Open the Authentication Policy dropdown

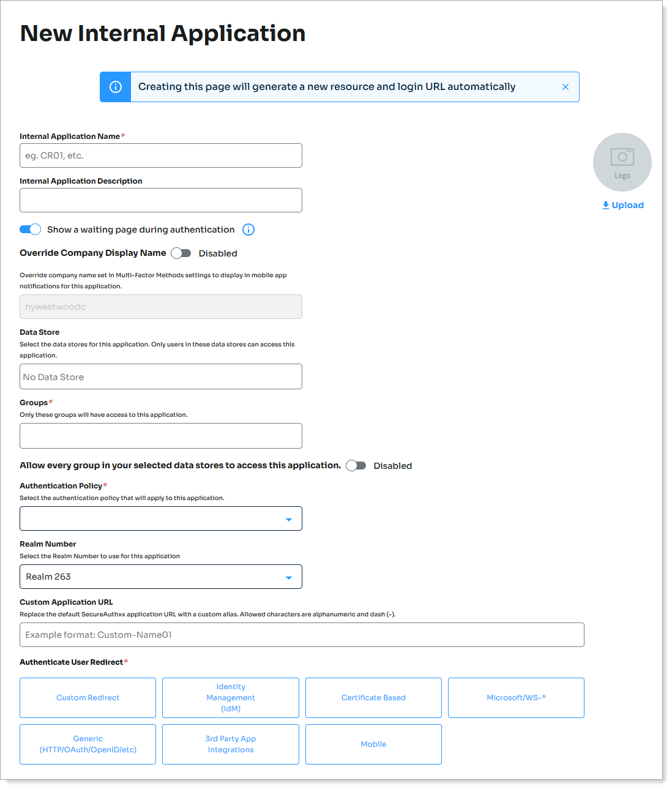click(x=161, y=518)
